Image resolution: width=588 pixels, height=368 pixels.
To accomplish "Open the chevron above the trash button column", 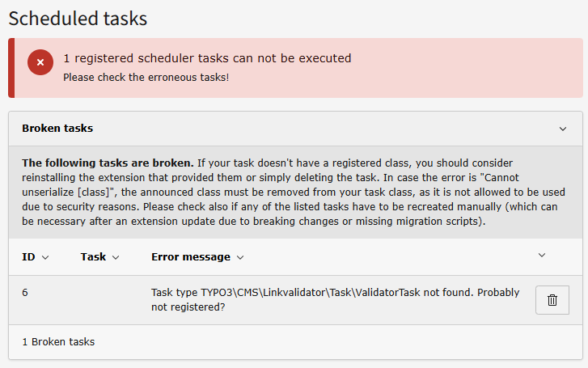I will point(542,255).
